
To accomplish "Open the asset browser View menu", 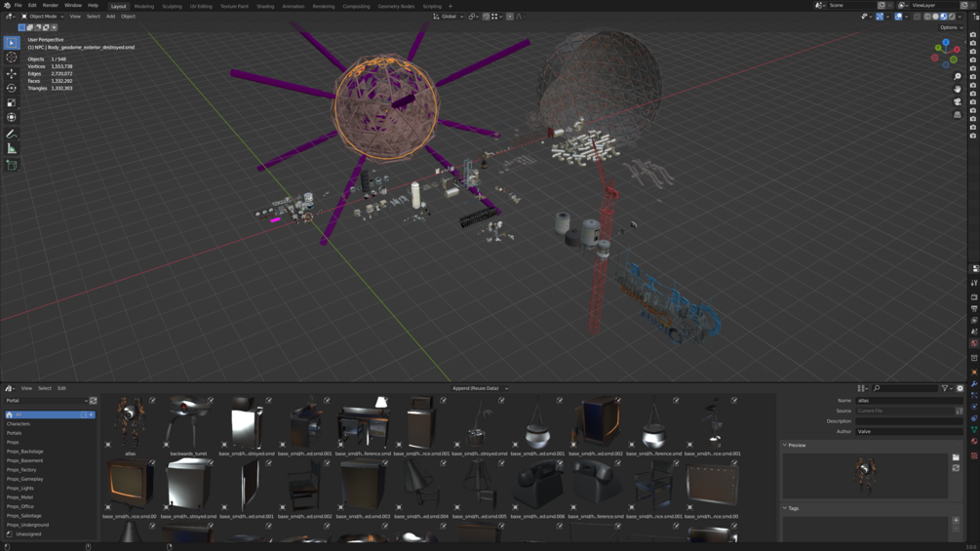I will pyautogui.click(x=26, y=388).
